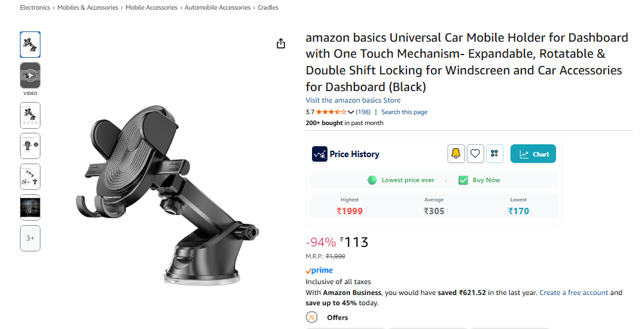Play the product video thumbnail
Screen dimensions: 644x329
(x=30, y=74)
